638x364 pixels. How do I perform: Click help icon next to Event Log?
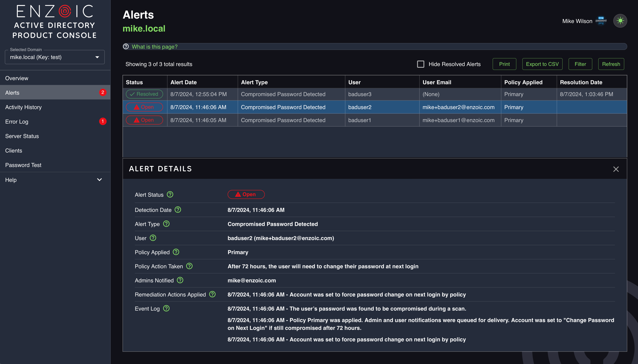166,309
